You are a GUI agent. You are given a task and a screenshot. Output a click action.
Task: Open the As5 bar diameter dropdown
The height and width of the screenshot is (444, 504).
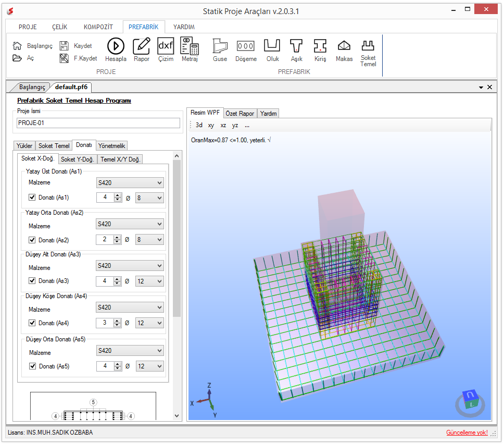click(149, 366)
